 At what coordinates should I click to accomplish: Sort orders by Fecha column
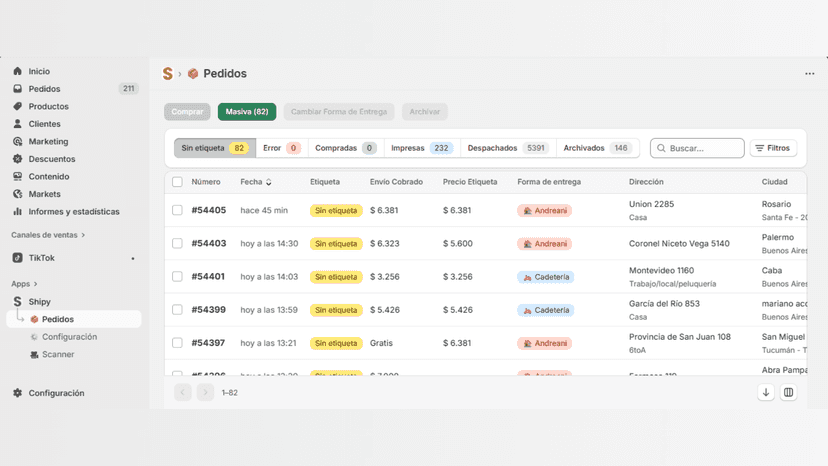tap(256, 182)
